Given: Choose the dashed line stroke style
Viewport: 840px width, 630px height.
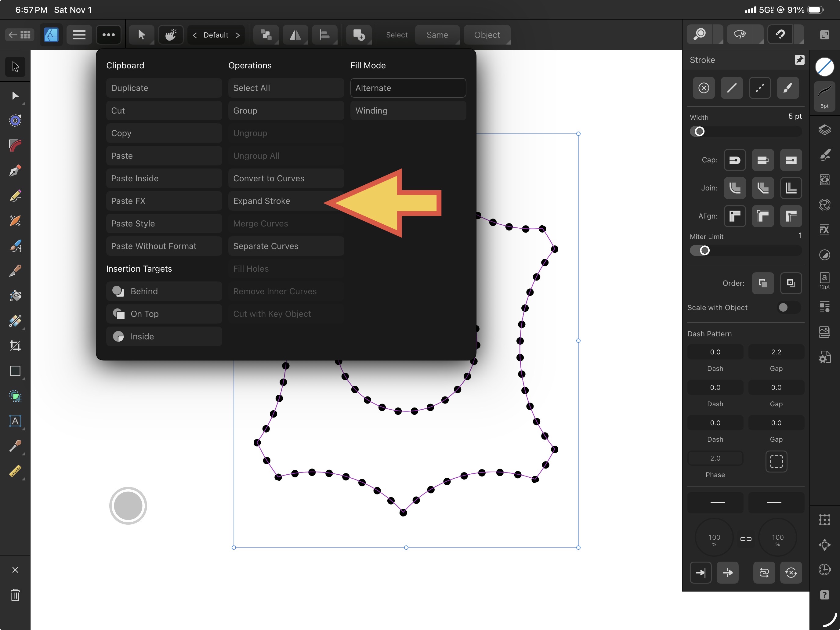Looking at the screenshot, I should pos(759,88).
